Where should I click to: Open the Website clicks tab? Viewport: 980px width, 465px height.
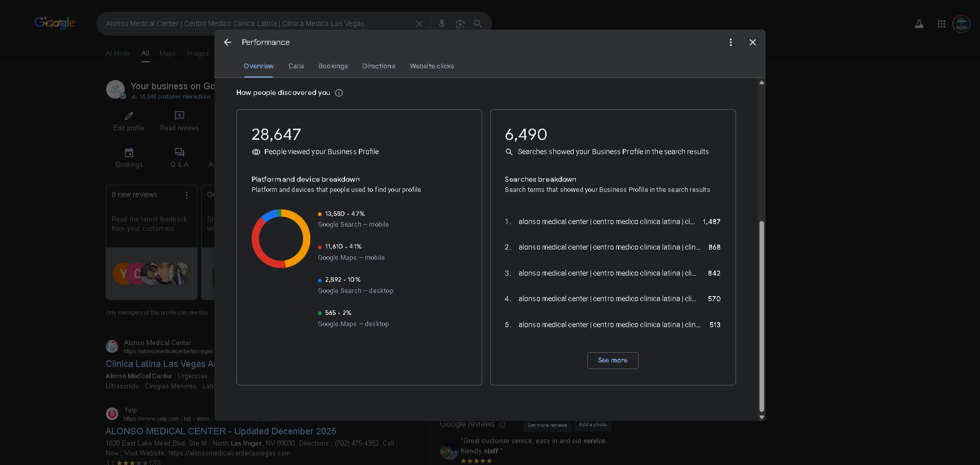click(432, 66)
